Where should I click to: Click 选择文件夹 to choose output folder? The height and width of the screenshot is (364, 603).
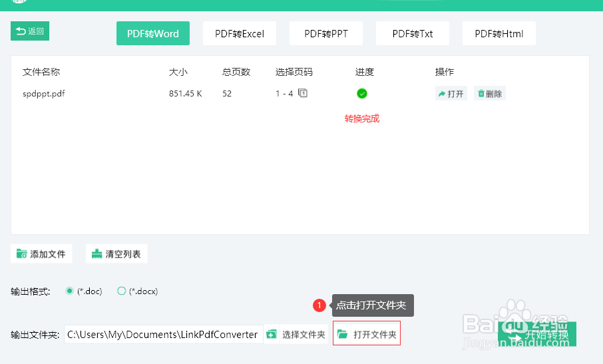coord(296,335)
